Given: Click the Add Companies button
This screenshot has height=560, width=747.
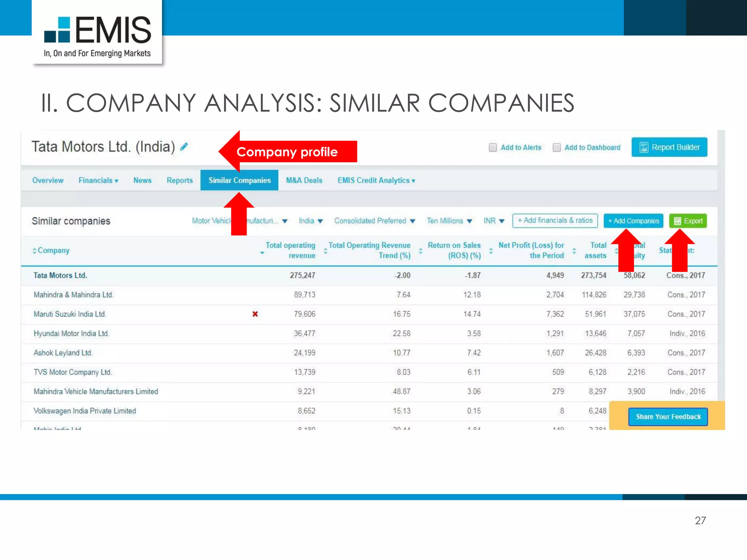Looking at the screenshot, I should point(633,221).
